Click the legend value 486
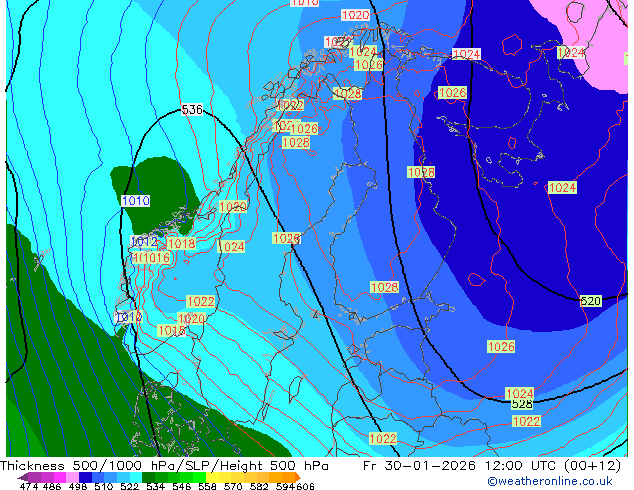The width and height of the screenshot is (634, 490). pos(52,486)
